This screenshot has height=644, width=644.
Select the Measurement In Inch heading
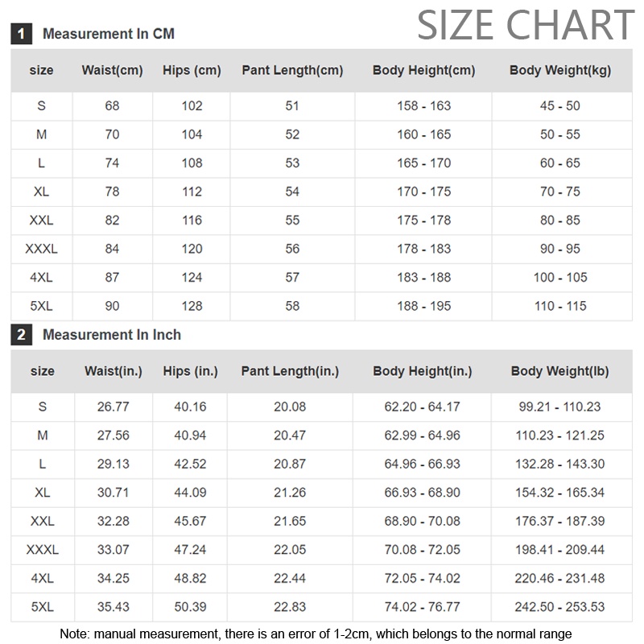(x=112, y=335)
